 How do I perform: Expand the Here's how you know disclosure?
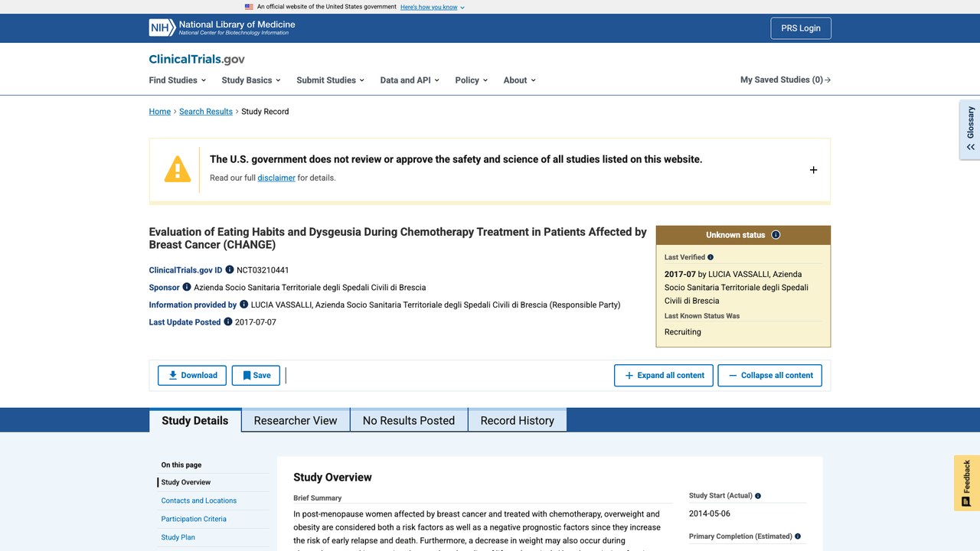[433, 7]
